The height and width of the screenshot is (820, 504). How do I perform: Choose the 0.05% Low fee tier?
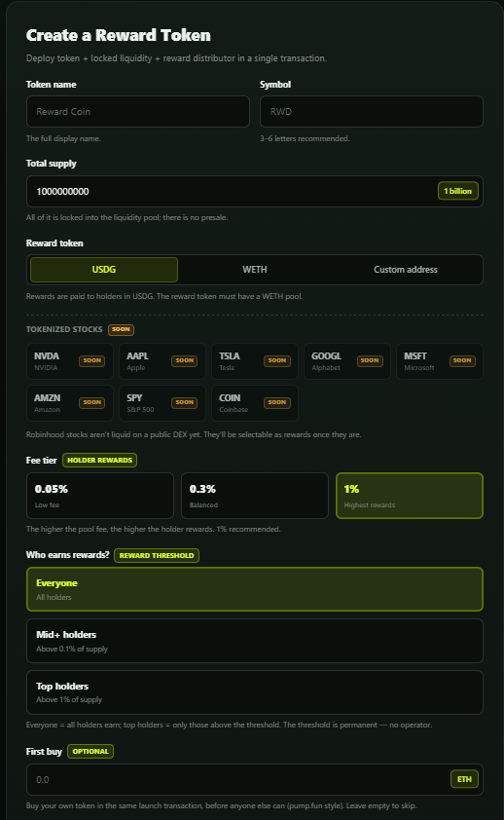coord(100,496)
